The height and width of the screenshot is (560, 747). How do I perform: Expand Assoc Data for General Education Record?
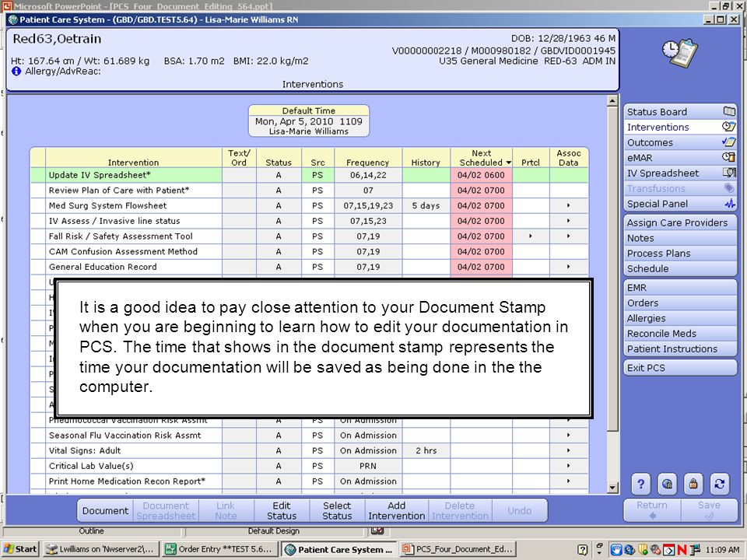(568, 267)
